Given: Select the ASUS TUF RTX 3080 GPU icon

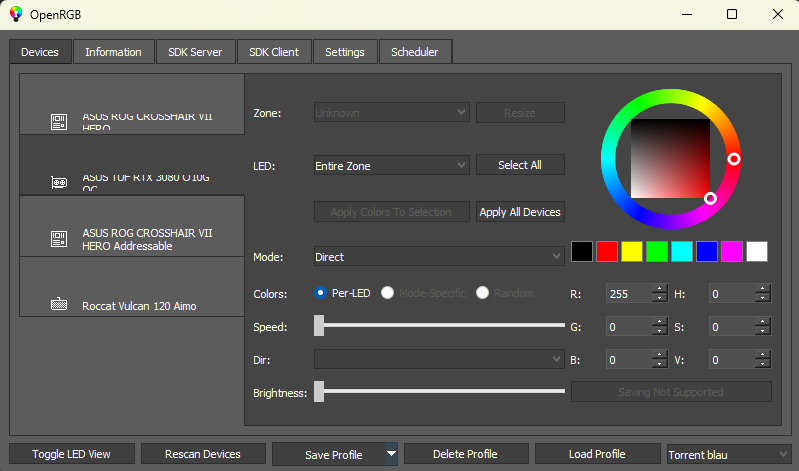Looking at the screenshot, I should tap(59, 182).
